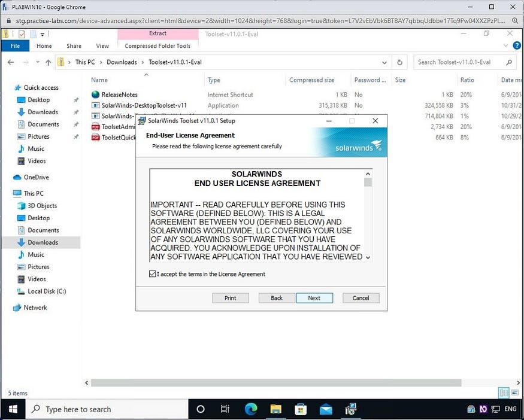The image size is (524, 420).
Task: Sort by Compressed size column
Action: tap(311, 80)
